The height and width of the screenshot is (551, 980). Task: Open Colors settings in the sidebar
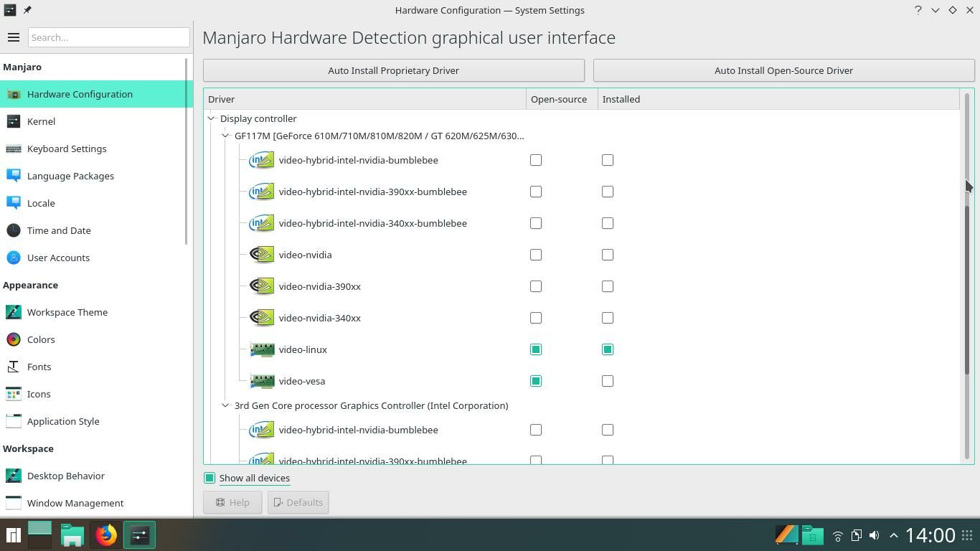click(x=96, y=339)
